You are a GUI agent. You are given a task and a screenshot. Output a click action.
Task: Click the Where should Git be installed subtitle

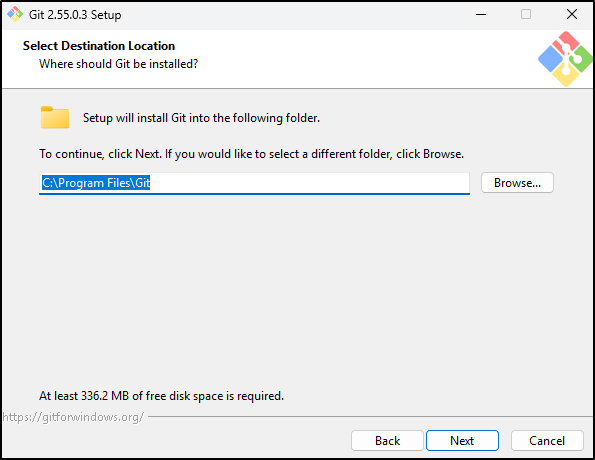pos(119,64)
